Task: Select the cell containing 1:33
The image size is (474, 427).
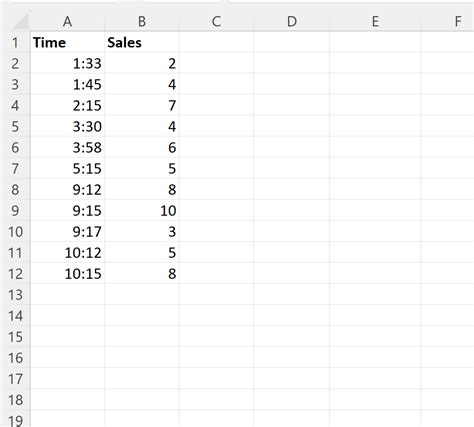Action: (67, 63)
